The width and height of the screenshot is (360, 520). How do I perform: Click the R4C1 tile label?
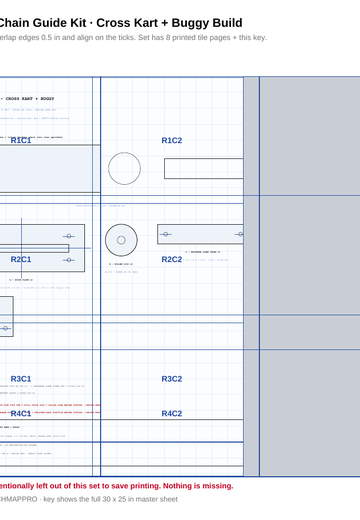21,414
